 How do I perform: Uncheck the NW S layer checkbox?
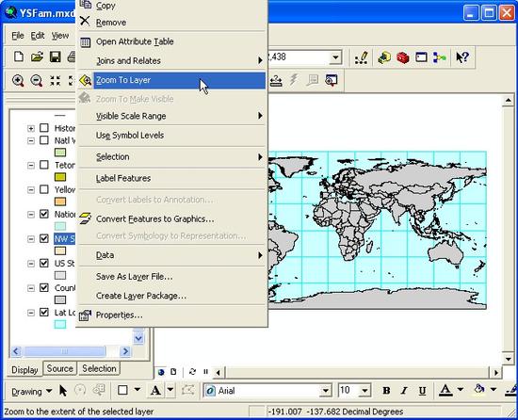pyautogui.click(x=44, y=238)
